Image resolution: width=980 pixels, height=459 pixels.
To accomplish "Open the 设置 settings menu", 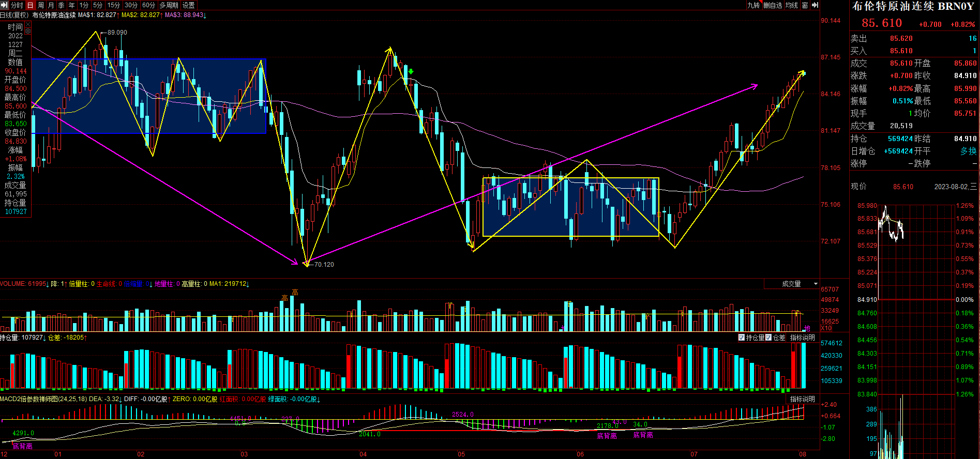I will pyautogui.click(x=189, y=5).
